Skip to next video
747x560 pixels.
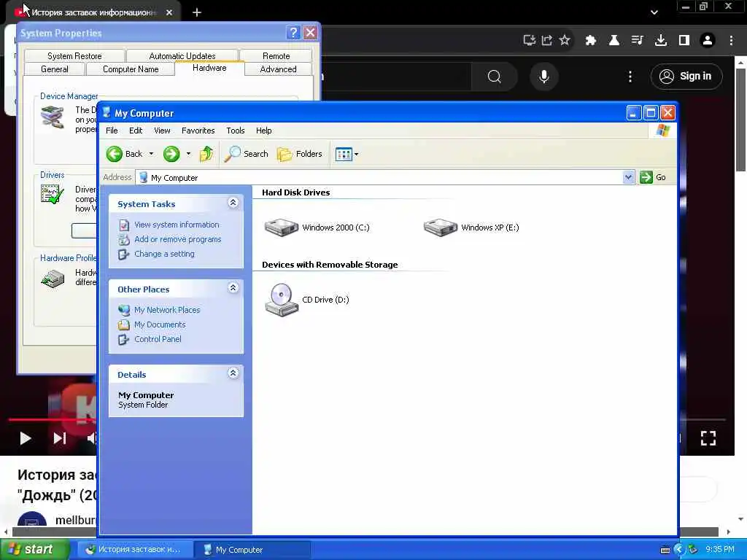60,438
